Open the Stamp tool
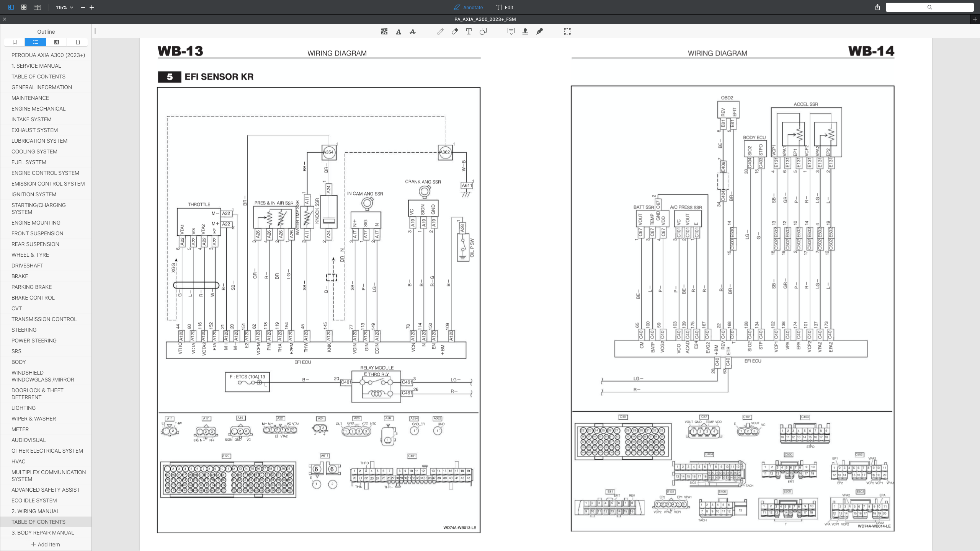The height and width of the screenshot is (551, 980). 525,31
